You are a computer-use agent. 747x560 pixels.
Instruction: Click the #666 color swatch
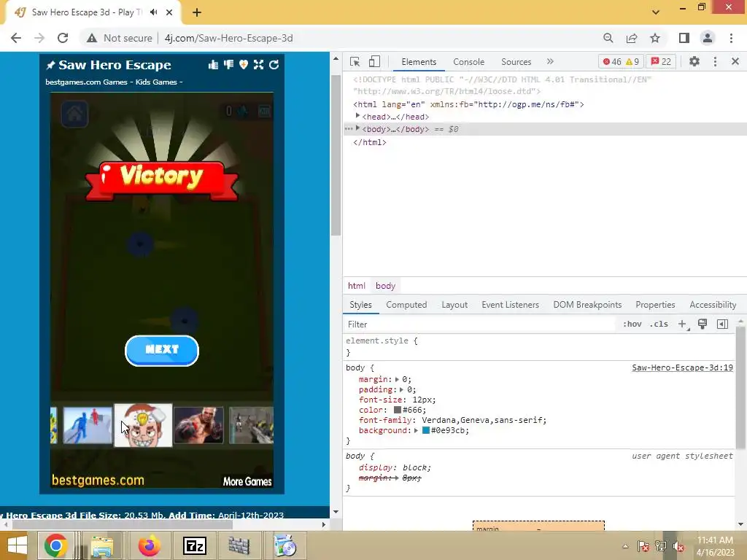[x=398, y=410]
